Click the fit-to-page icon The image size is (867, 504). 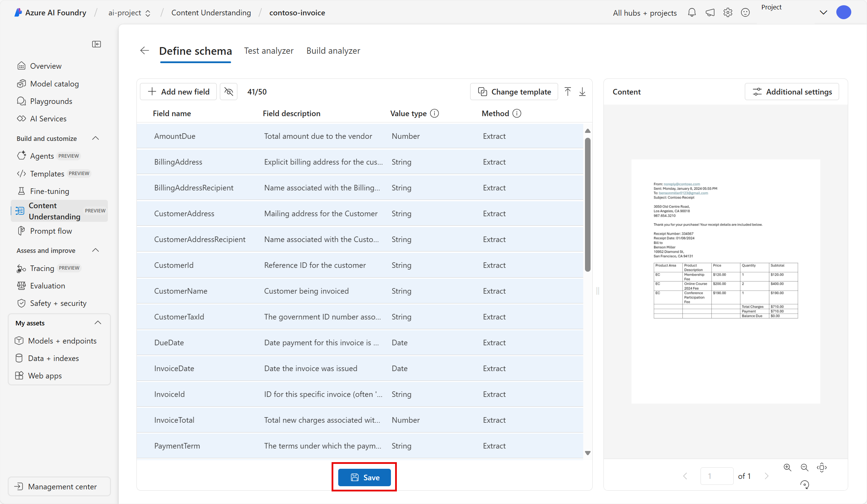[822, 467]
